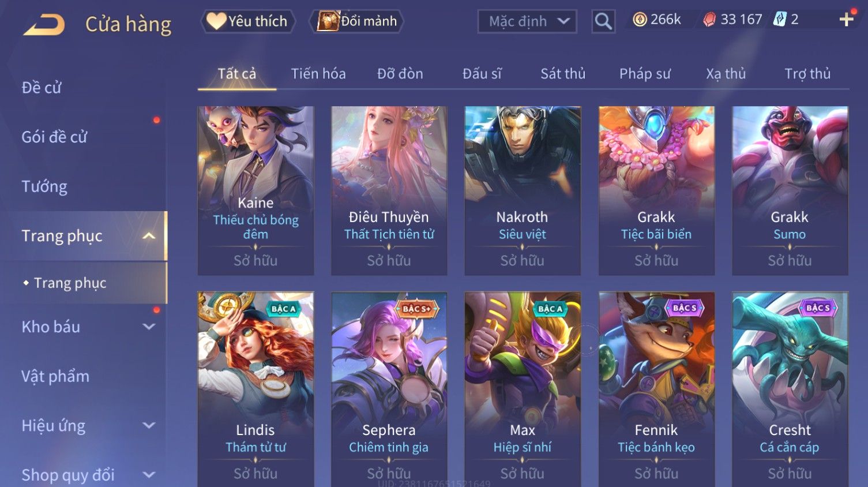Open favorites via the heart icon
This screenshot has width=868, height=487.
click(x=217, y=21)
